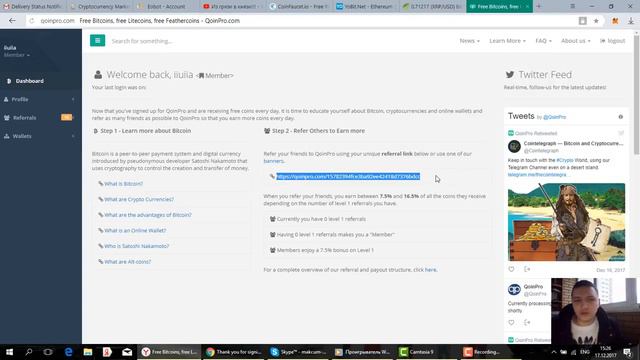Viewport: 640px width, 360px height.
Task: Click the reader mode icon in address bar
Action: (582, 21)
